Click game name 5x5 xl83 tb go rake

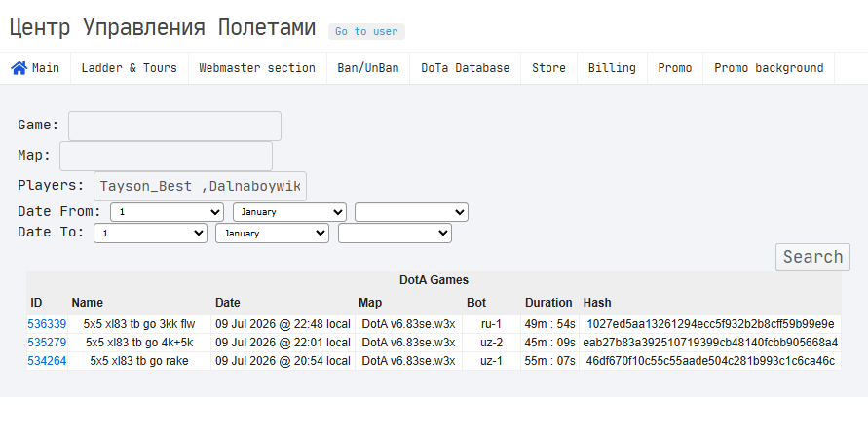[139, 361]
